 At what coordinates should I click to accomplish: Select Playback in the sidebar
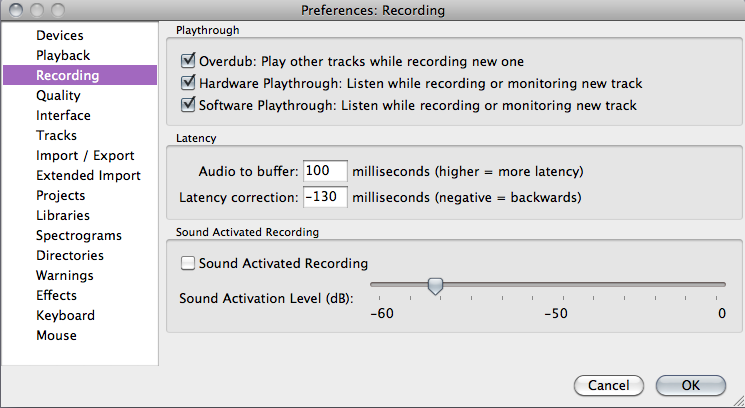pyautogui.click(x=63, y=55)
